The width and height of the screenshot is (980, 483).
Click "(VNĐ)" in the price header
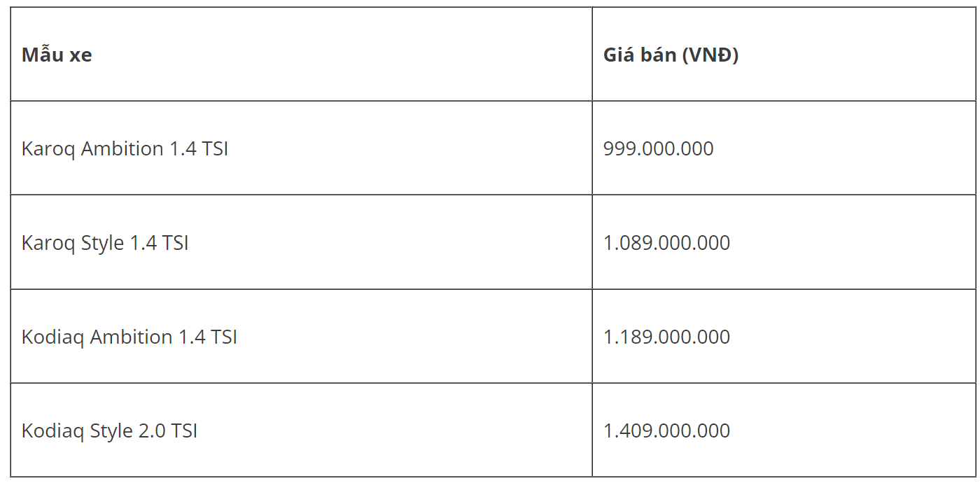710,55
